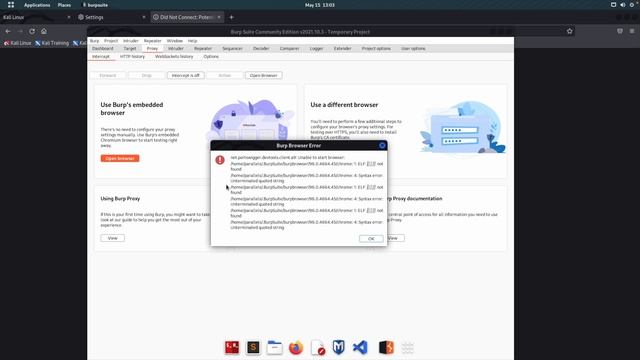Viewport: 640px width, 360px height.
Task: Click the Drop button
Action: [x=147, y=75]
